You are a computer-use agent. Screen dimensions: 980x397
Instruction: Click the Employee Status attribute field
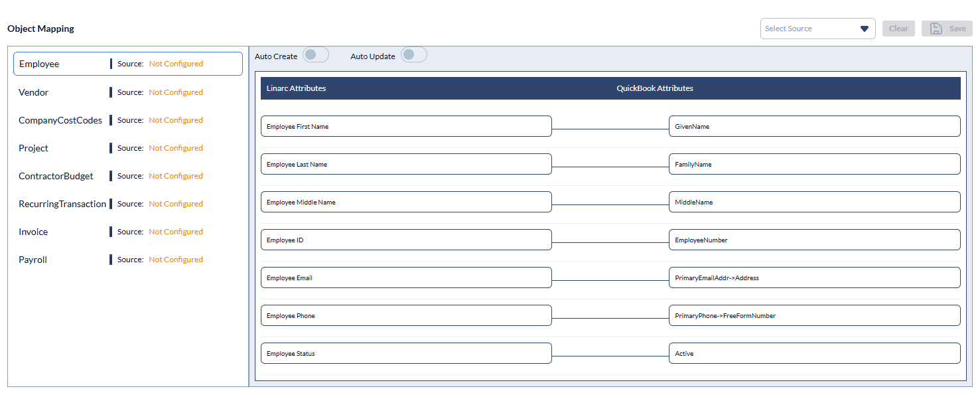[405, 353]
